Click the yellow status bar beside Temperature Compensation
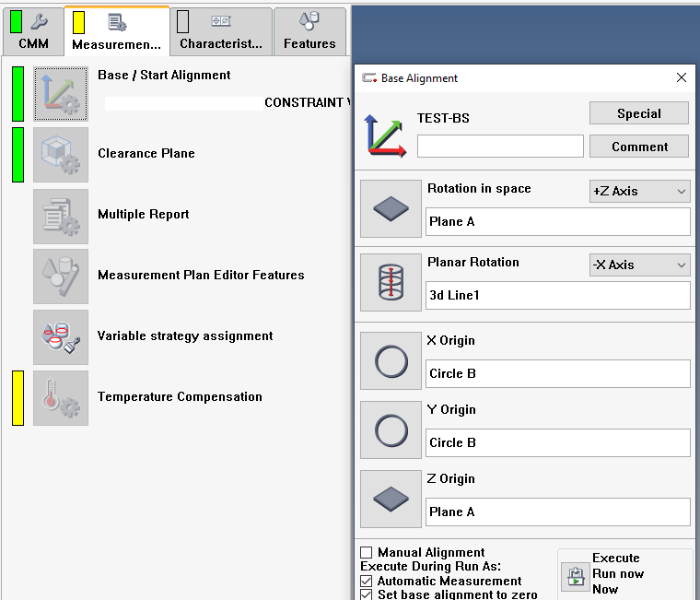 (17, 398)
